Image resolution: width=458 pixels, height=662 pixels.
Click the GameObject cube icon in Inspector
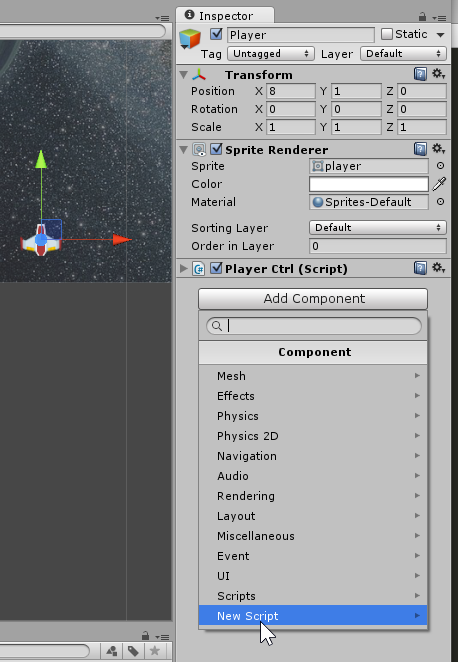coord(190,39)
